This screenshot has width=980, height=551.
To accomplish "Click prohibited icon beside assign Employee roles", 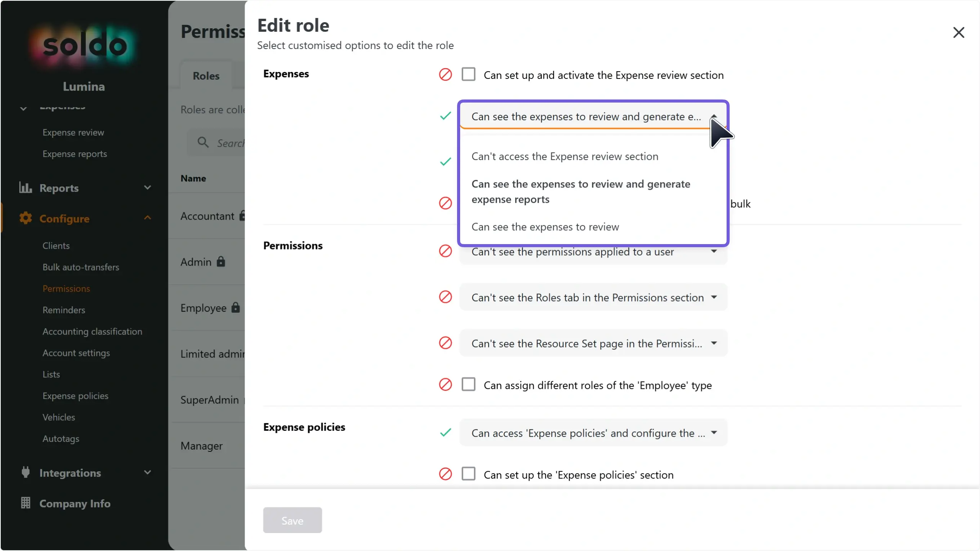I will click(x=445, y=385).
